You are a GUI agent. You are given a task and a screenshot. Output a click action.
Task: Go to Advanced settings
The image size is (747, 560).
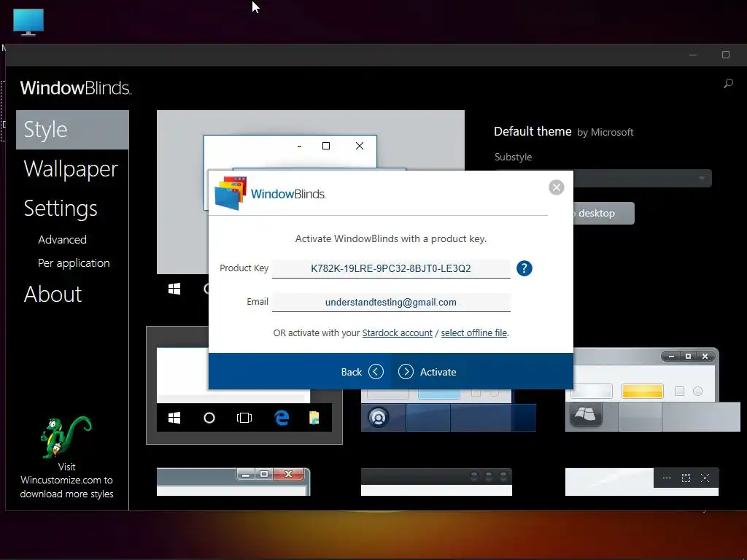pos(63,239)
